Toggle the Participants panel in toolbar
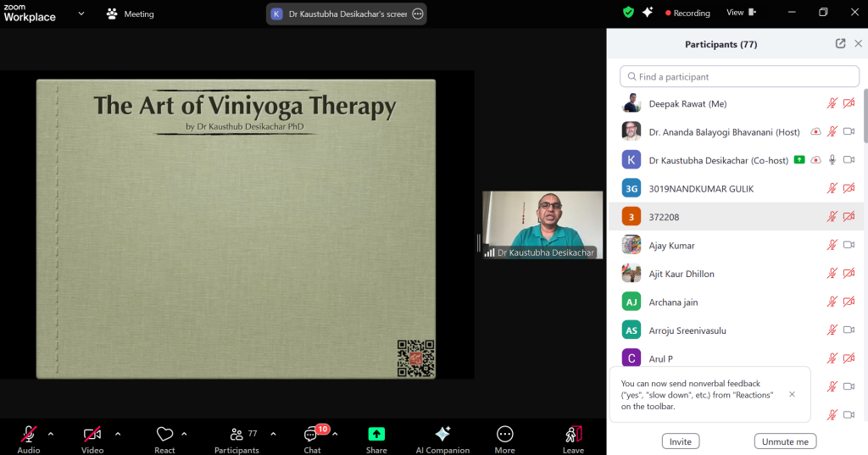Viewport: 868px width, 455px height. tap(236, 434)
